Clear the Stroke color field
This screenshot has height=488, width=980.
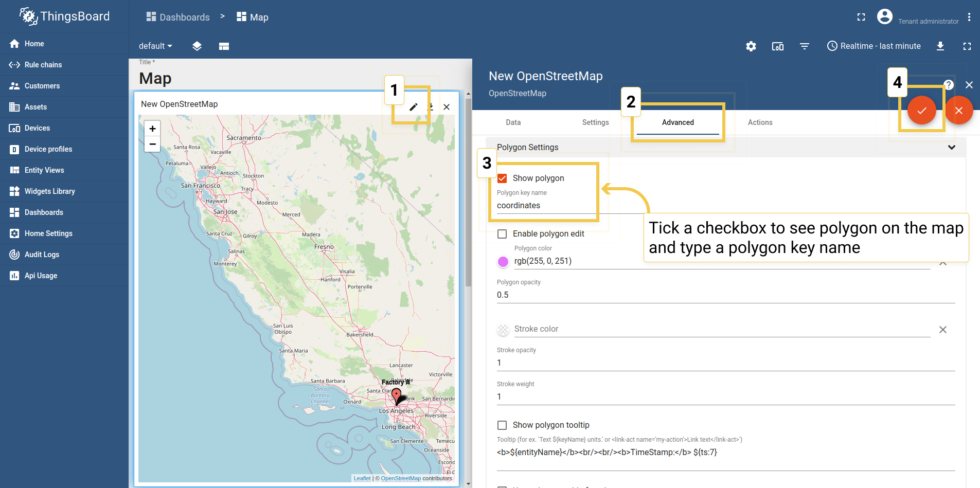pos(943,330)
